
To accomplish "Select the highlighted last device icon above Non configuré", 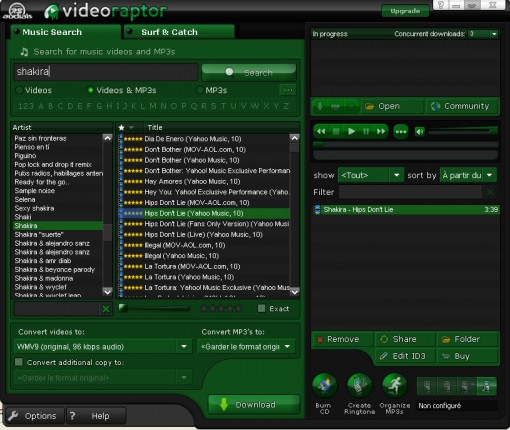I will pos(486,386).
